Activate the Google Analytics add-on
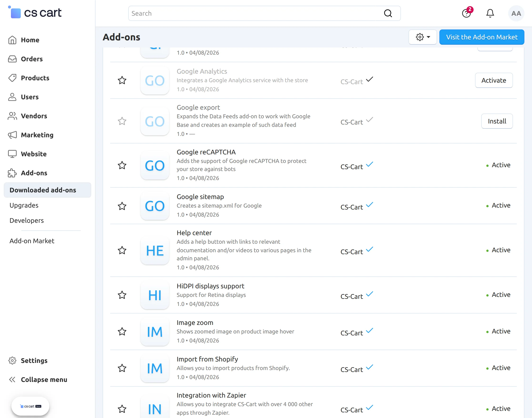Screen dimensions: 532x418 pos(494,80)
